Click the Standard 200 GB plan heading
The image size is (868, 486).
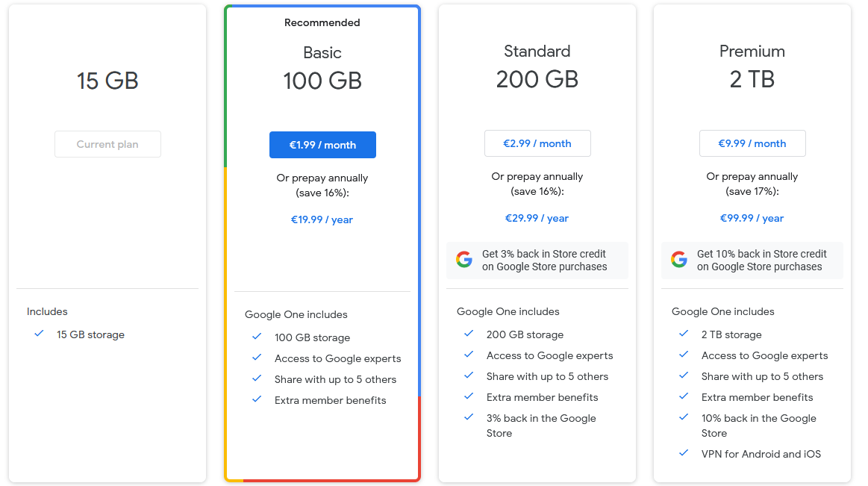pyautogui.click(x=537, y=66)
